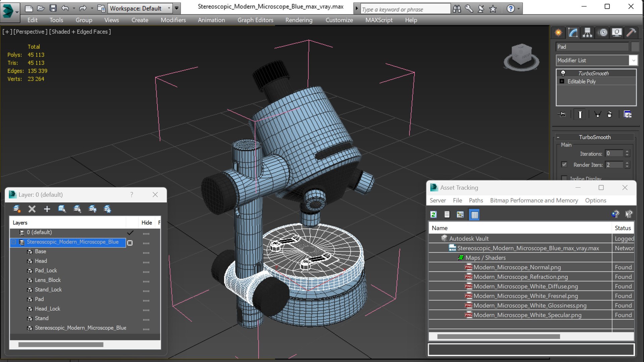Collapse the Stereoscopic_Modern_Microscope_Blue layer tree

click(x=14, y=242)
